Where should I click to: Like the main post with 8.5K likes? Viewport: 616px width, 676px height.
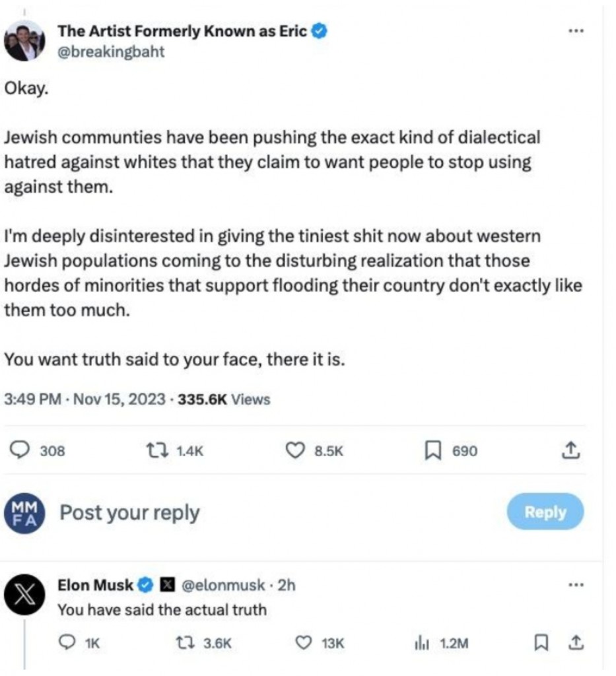click(293, 451)
